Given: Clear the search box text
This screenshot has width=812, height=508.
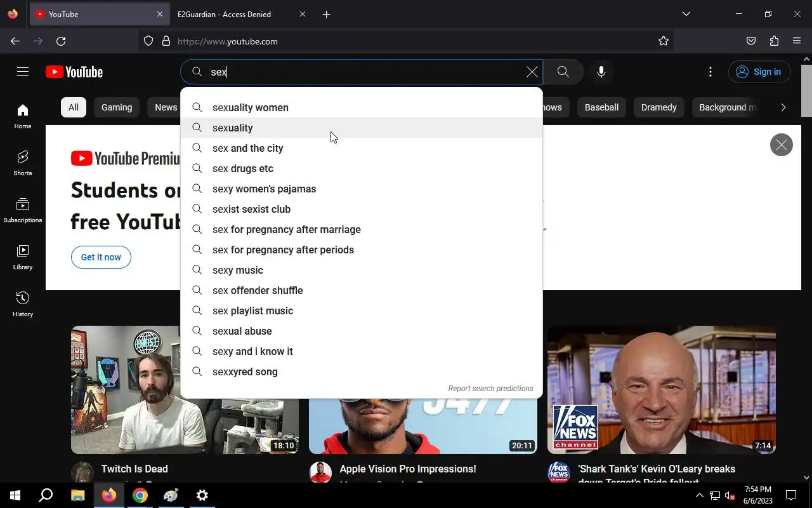Looking at the screenshot, I should [532, 72].
